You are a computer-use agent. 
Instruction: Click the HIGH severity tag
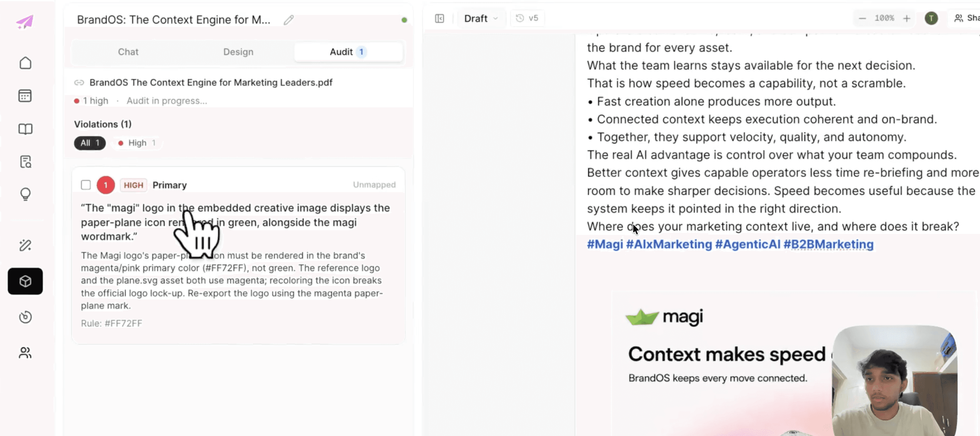pos(134,185)
